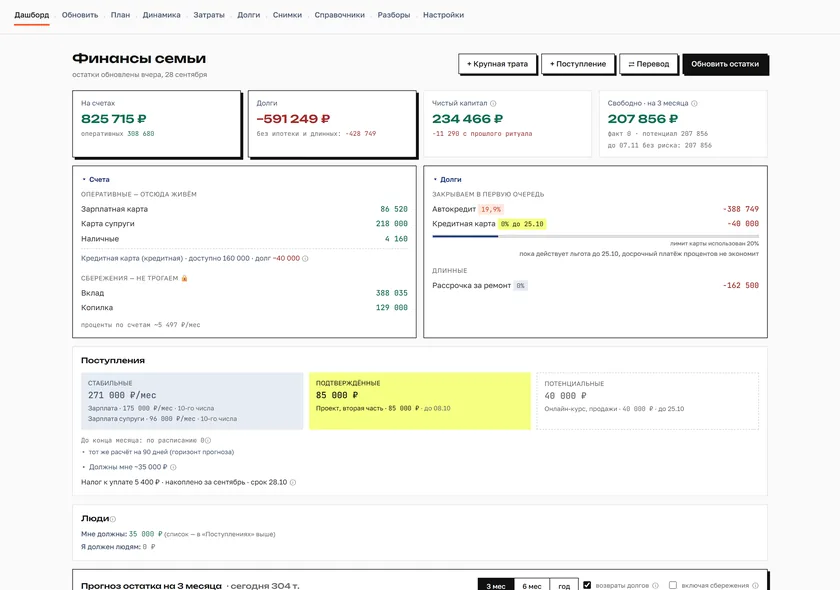The image size is (840, 590).
Task: Click the Обновить остатки button
Action: tap(725, 64)
